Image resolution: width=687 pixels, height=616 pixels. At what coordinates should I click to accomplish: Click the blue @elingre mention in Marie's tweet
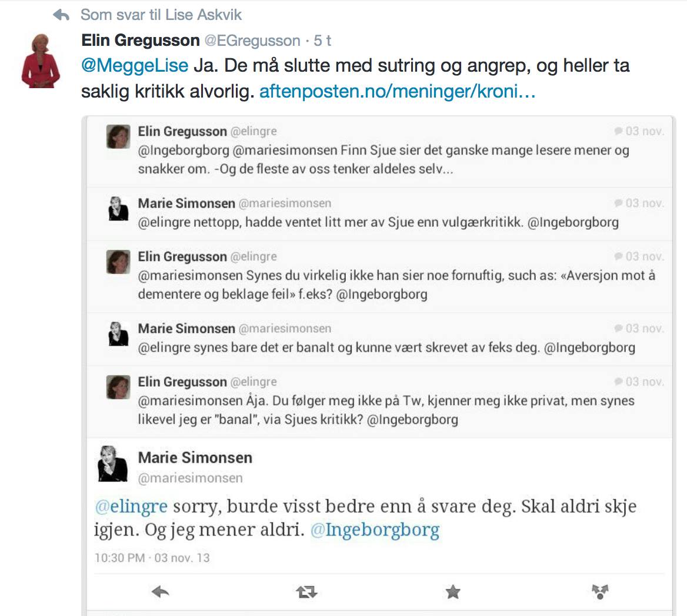pyautogui.click(x=131, y=506)
